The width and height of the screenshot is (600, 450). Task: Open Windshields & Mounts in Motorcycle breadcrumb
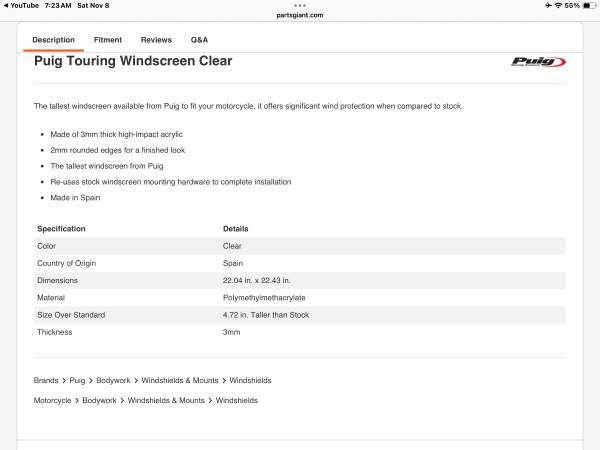pos(166,400)
